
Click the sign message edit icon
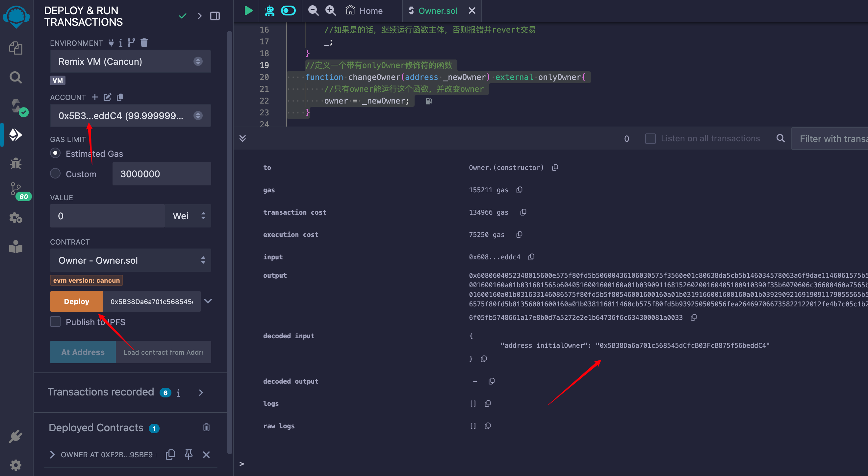click(x=108, y=97)
